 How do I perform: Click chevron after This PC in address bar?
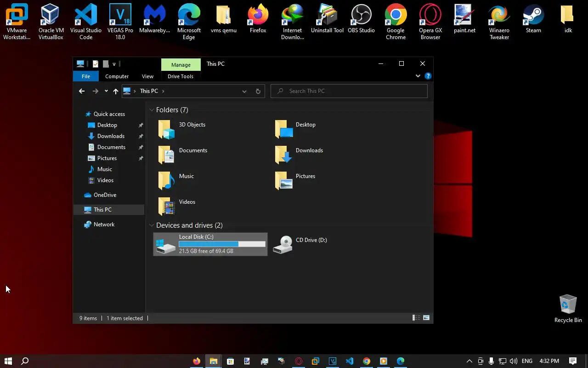click(163, 91)
